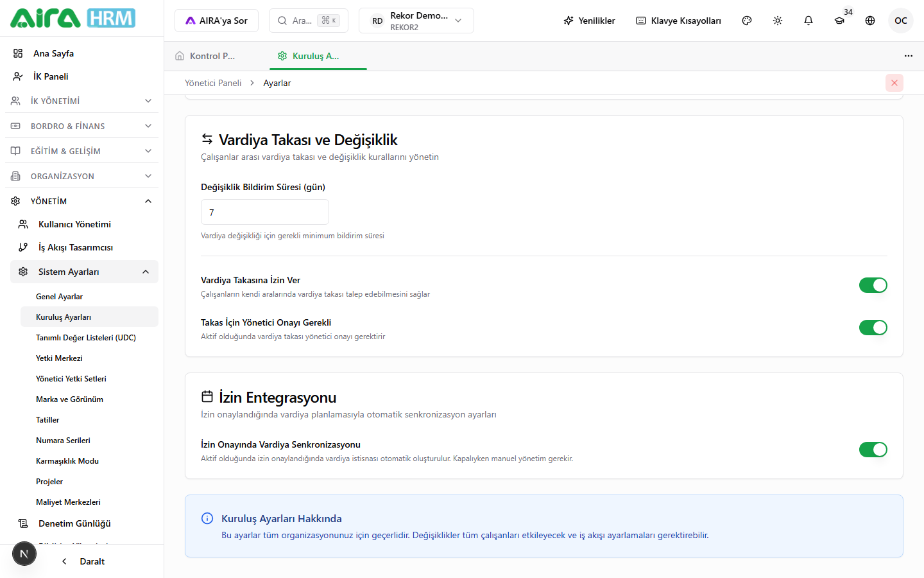The width and height of the screenshot is (924, 578).
Task: Click the three-dot more options icon
Action: [909, 56]
